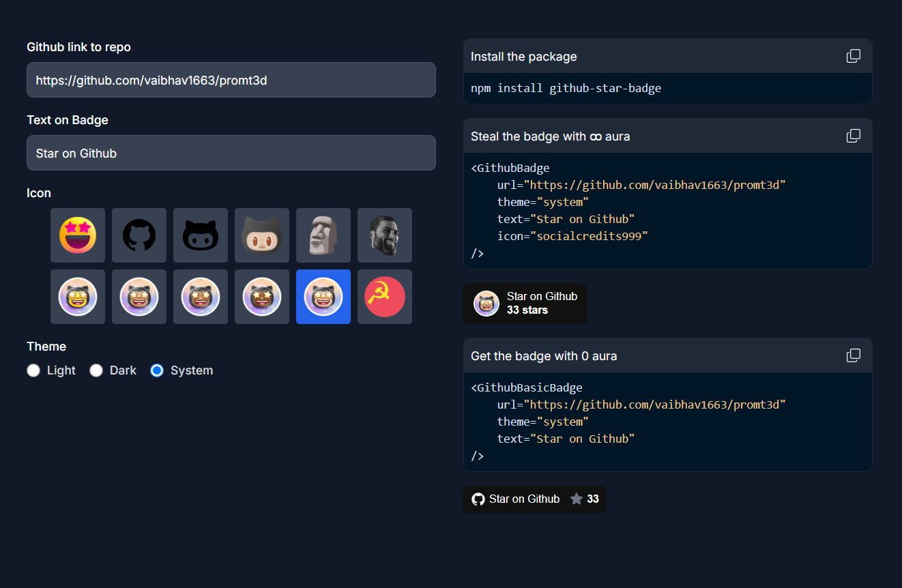Click the GitHub logo in basic badge
The image size is (902, 588).
tap(478, 499)
